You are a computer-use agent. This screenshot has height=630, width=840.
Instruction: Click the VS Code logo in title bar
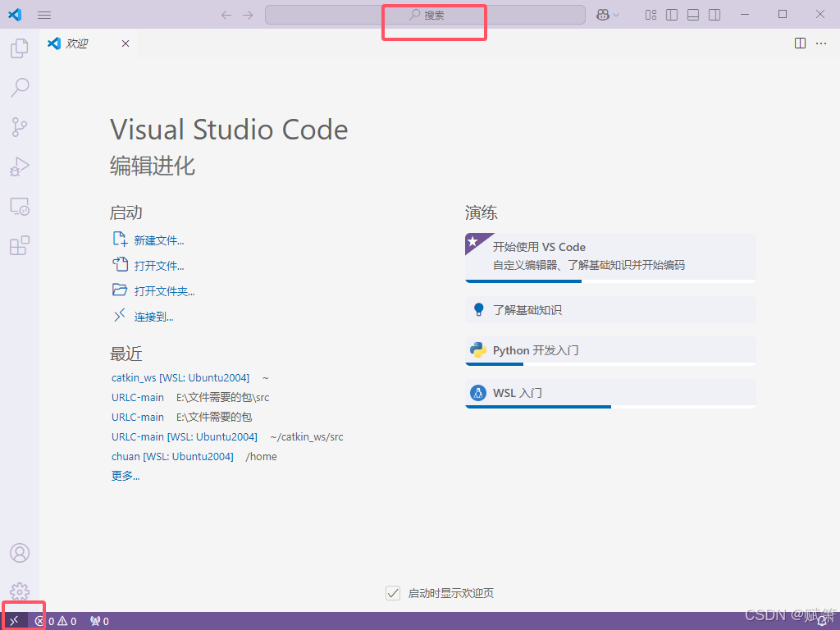15,15
